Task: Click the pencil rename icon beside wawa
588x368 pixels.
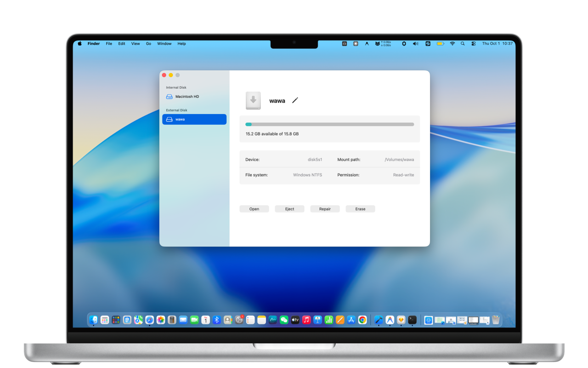Action: coord(295,100)
